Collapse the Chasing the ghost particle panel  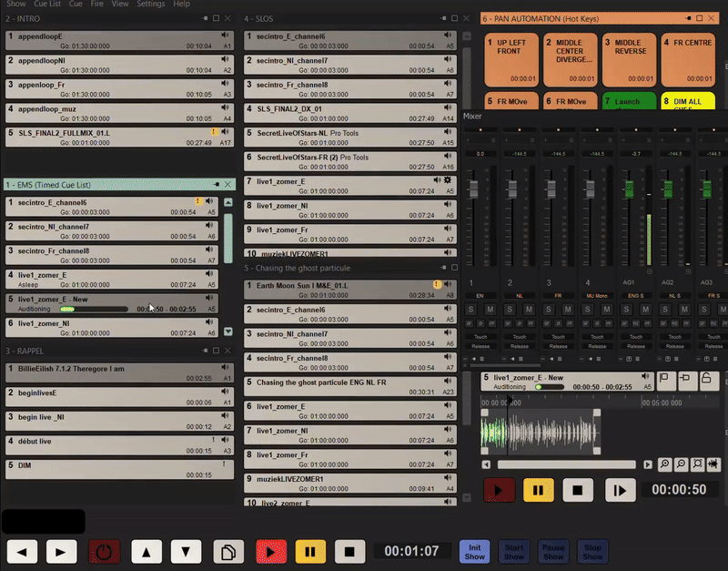tap(444, 267)
